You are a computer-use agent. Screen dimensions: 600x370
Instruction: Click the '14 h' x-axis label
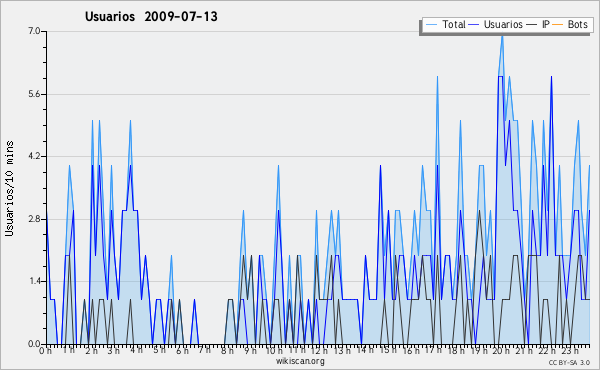(x=365, y=350)
